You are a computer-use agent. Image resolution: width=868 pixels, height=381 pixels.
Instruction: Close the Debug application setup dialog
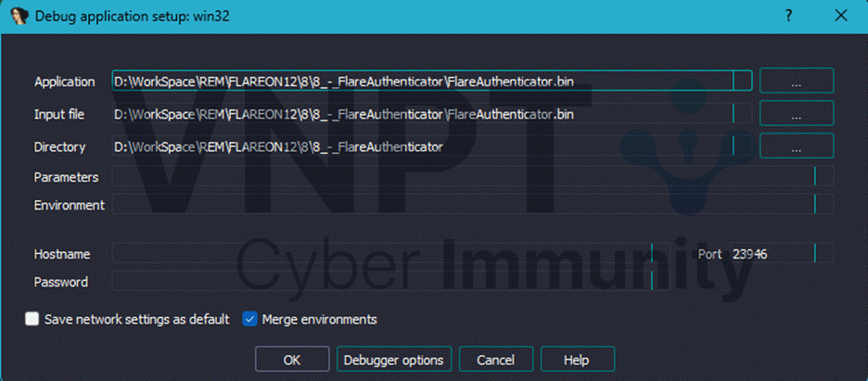(841, 16)
